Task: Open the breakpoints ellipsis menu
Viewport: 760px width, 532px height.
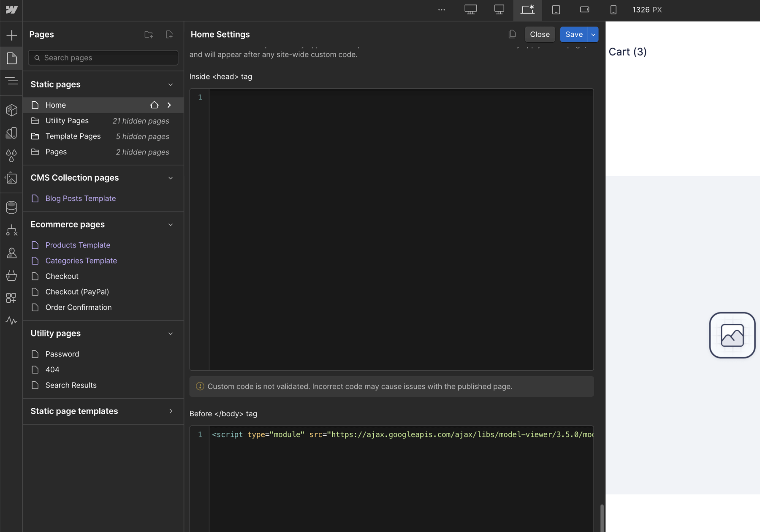Action: 442,10
